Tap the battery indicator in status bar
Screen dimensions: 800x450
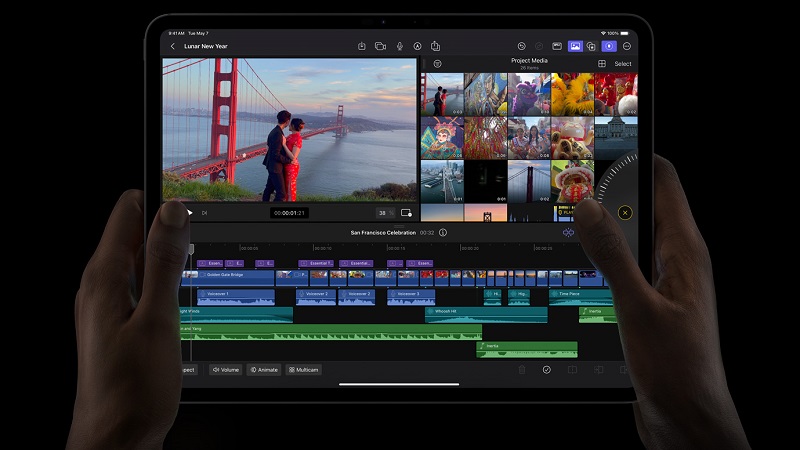(624, 33)
